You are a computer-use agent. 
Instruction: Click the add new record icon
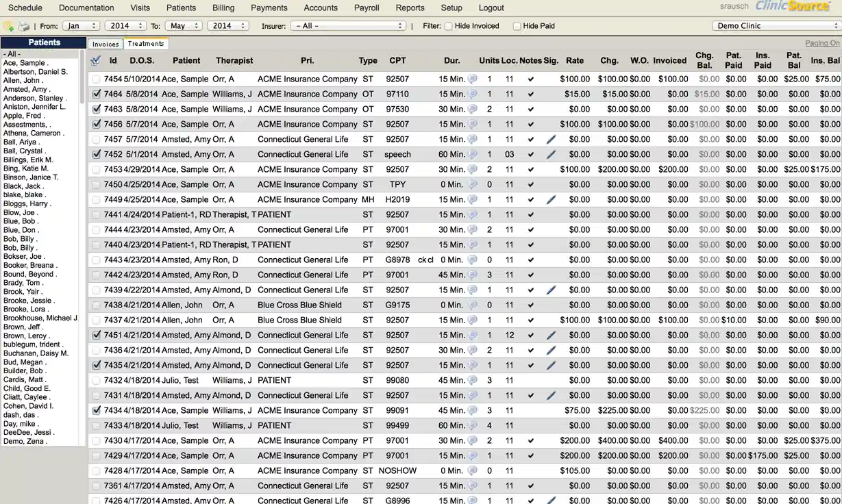(10, 25)
